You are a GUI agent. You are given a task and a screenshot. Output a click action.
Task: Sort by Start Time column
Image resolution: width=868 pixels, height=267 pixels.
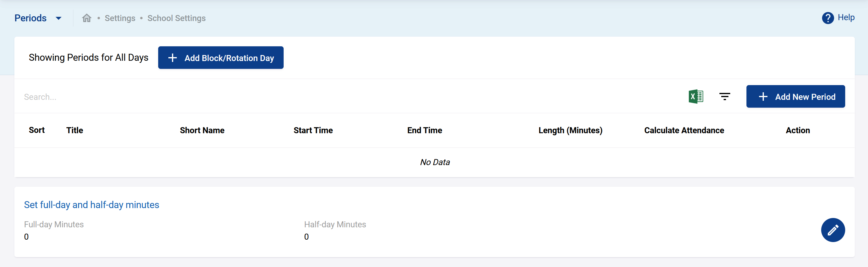click(313, 130)
